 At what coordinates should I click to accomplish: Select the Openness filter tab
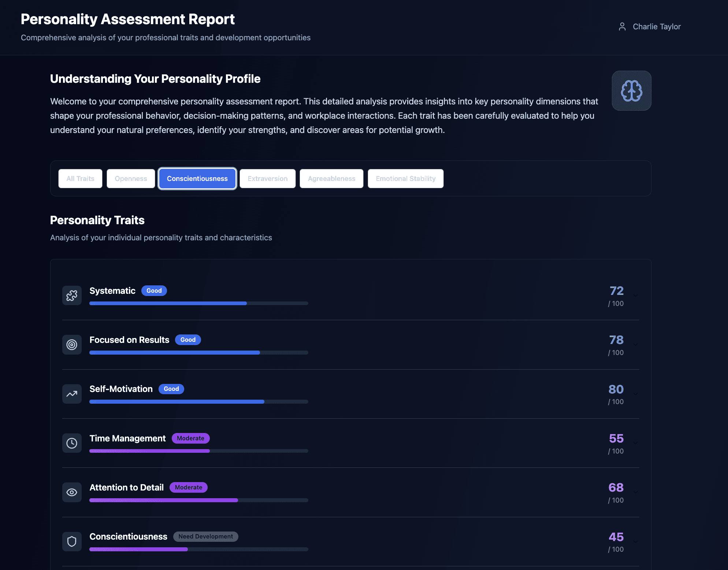coord(131,178)
